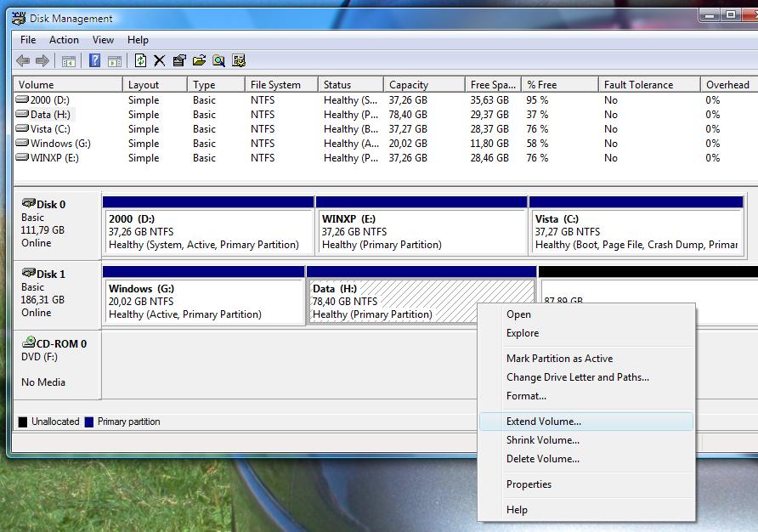Screen dimensions: 758x532
Task: Choose Help in the context menu
Action: point(586,510)
